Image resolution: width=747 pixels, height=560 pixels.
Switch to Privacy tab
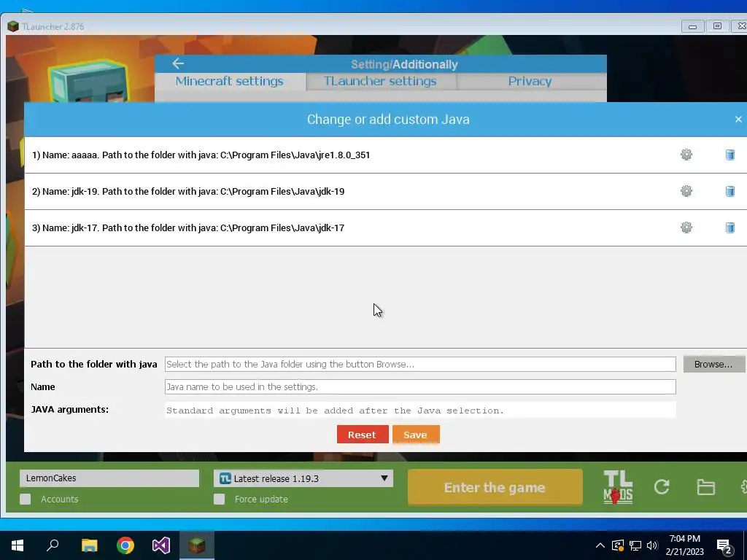coord(530,82)
